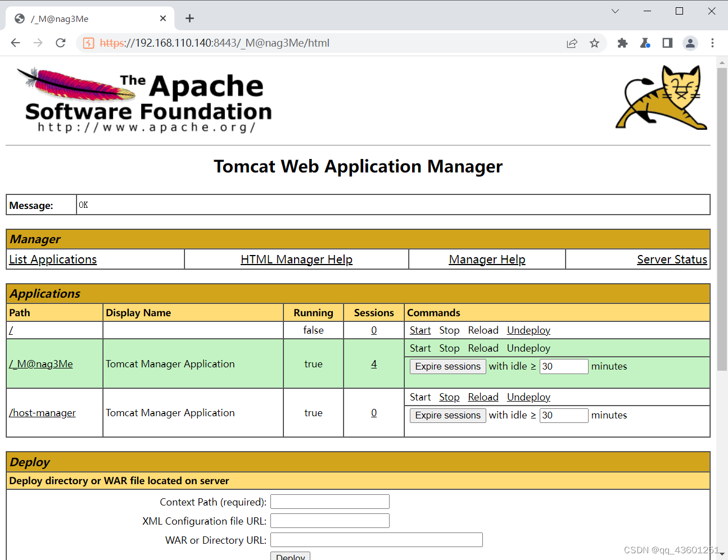Click the OK message text
Screen dimensions: 728x560
(x=83, y=205)
